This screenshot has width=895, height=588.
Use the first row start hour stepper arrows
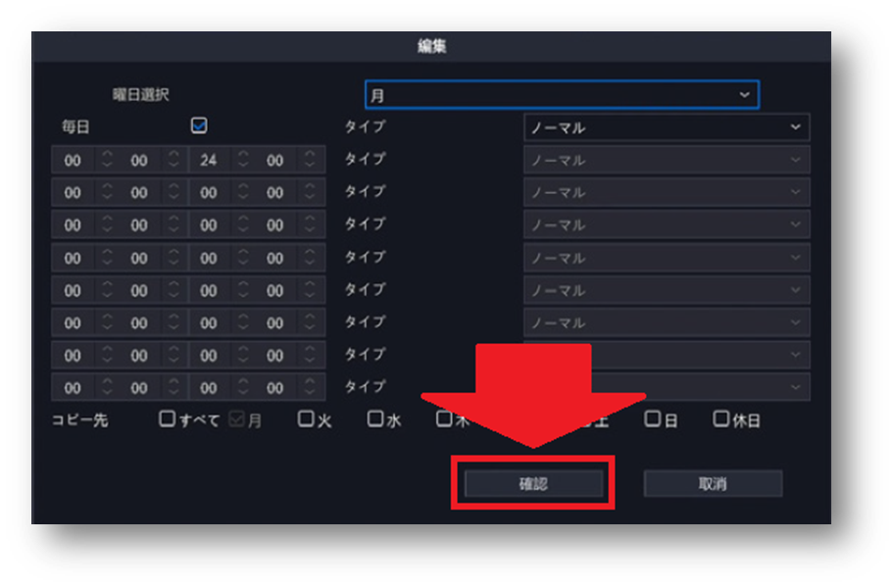click(107, 160)
